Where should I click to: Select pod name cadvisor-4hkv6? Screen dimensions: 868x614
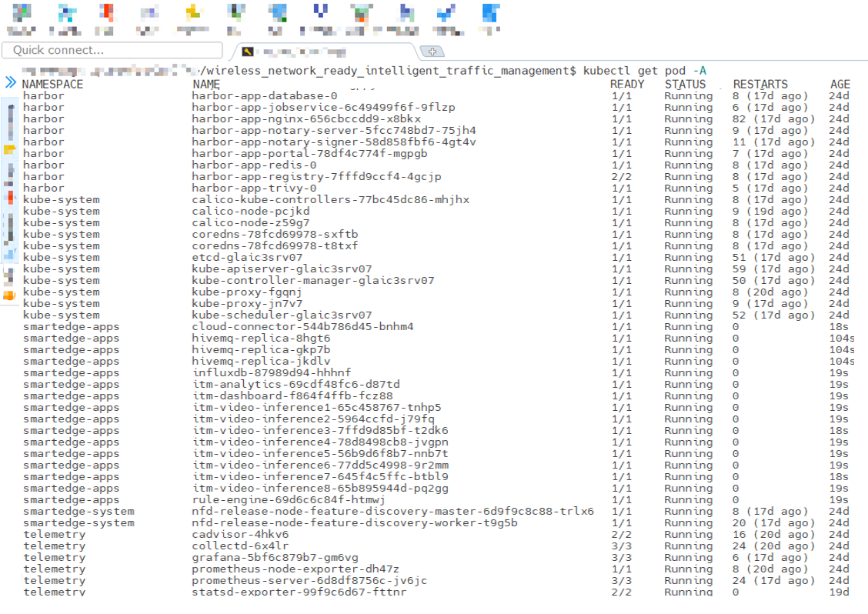(240, 535)
